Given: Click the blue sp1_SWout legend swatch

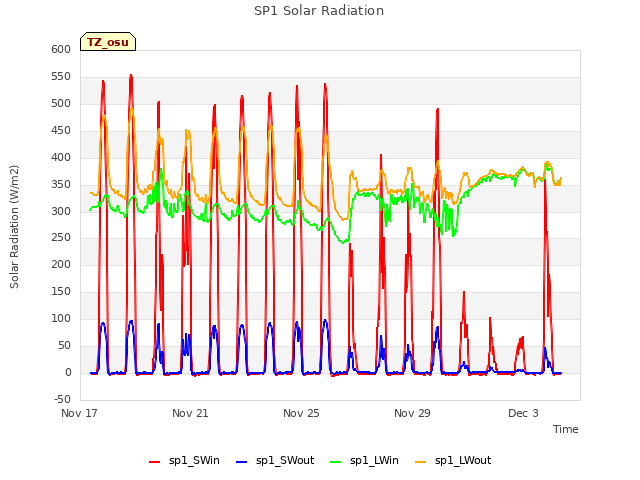Looking at the screenshot, I should 242,462.
